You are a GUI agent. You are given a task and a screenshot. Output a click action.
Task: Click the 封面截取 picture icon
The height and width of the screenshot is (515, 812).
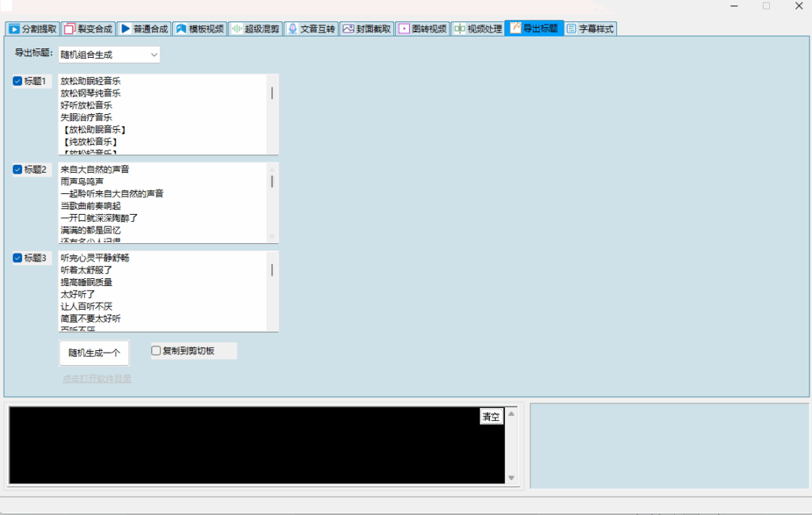click(348, 29)
